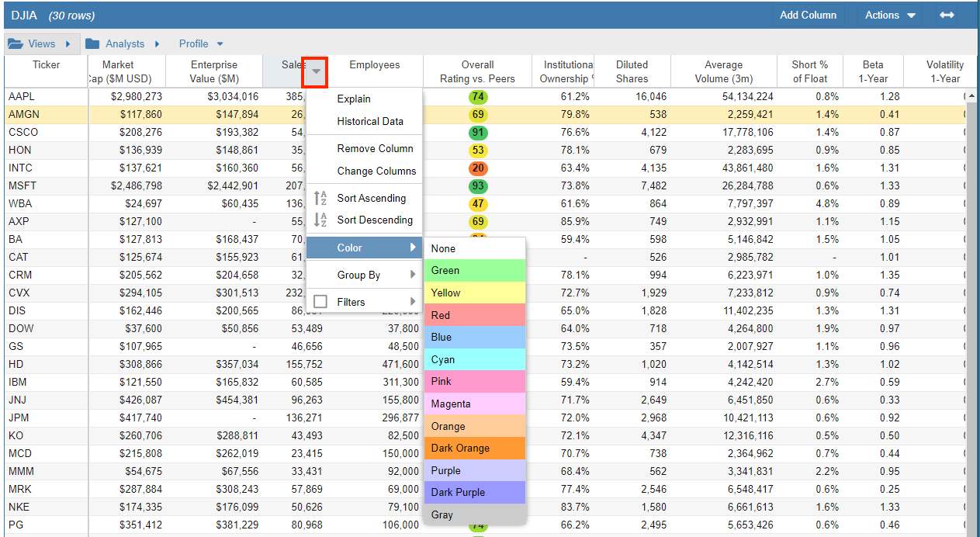Select Remove Column from the menu
The height and width of the screenshot is (537, 980).
click(x=375, y=148)
